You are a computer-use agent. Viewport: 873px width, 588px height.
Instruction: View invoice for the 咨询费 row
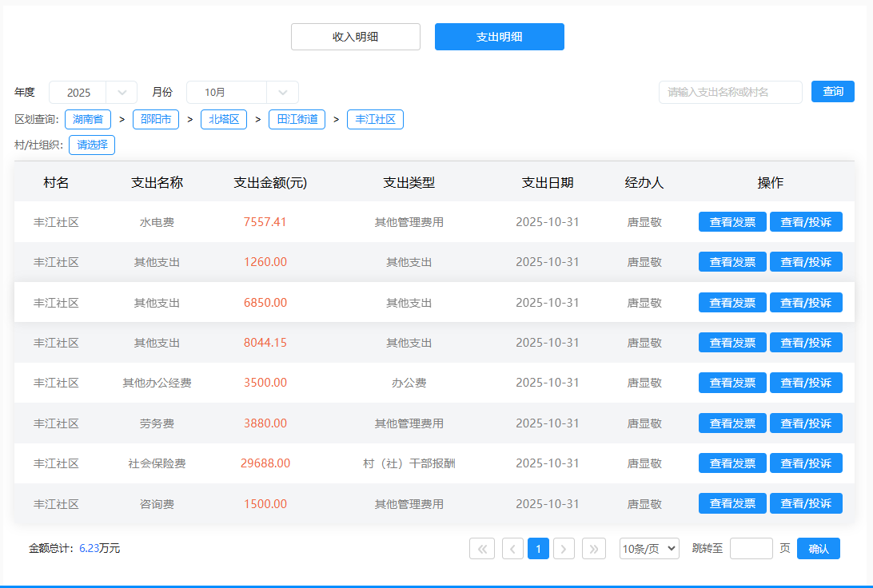pos(732,504)
